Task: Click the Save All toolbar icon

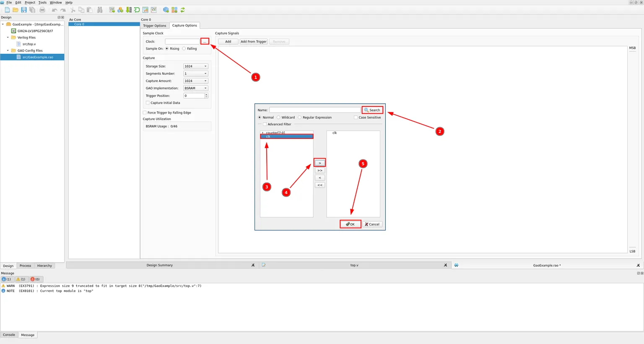Action: 32,10
